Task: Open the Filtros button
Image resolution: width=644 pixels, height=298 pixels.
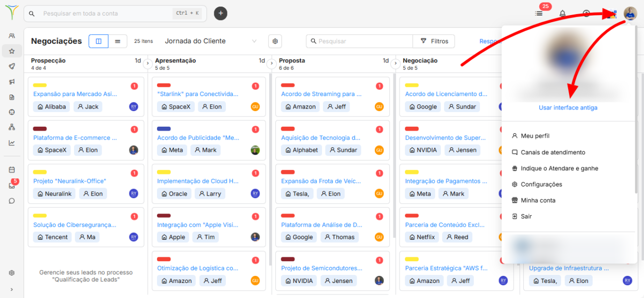Action: (x=434, y=41)
